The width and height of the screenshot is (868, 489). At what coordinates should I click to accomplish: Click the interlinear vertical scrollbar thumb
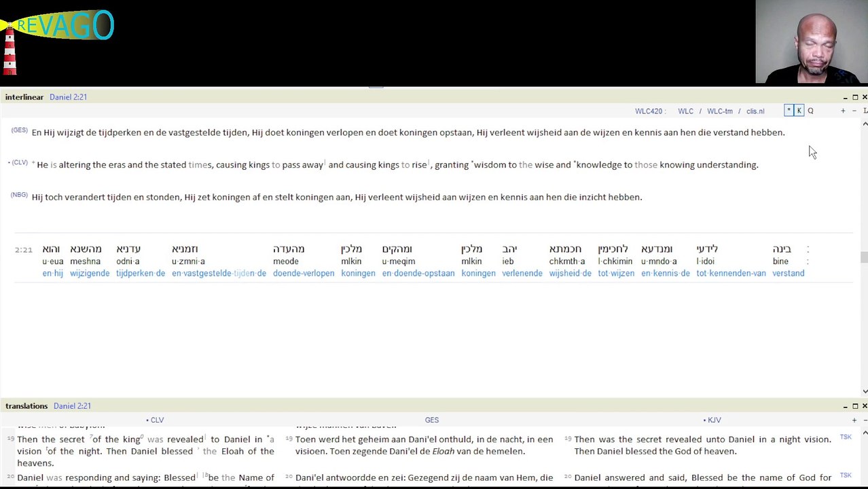point(864,257)
